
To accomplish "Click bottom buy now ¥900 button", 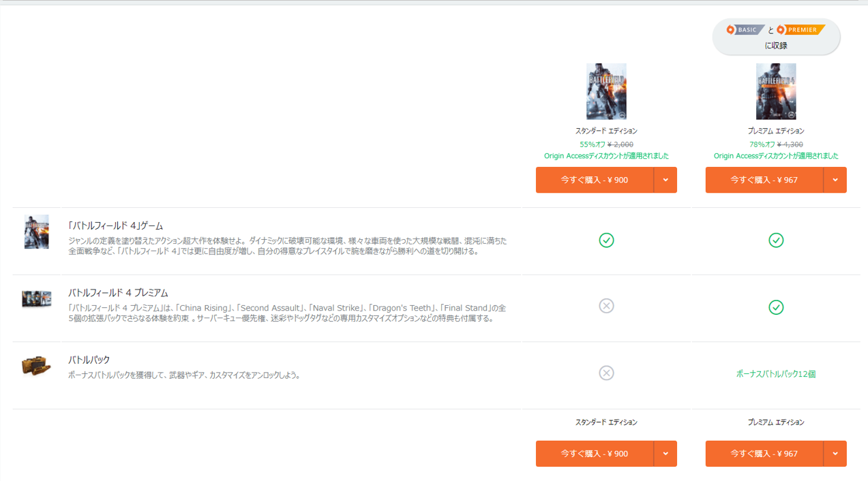I will [x=595, y=454].
